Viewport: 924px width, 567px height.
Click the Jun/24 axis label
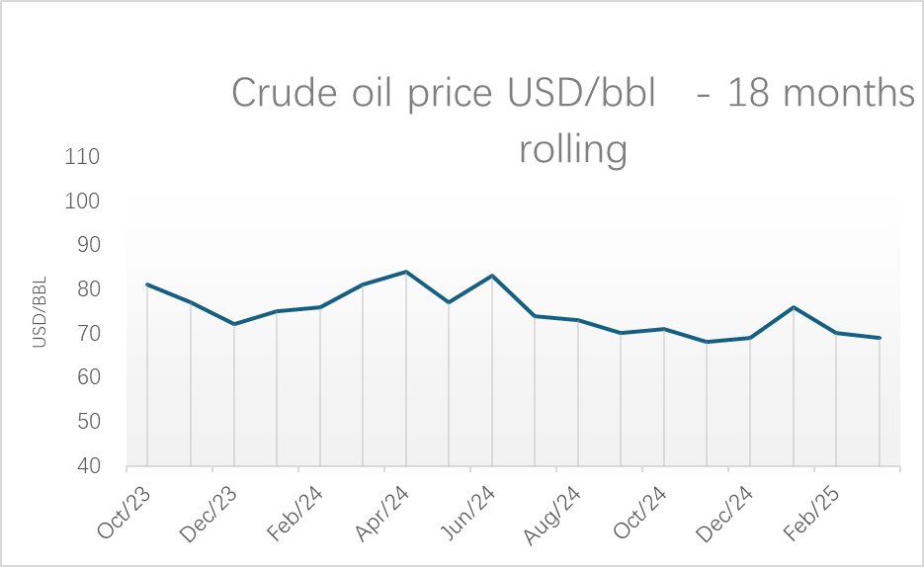(467, 514)
